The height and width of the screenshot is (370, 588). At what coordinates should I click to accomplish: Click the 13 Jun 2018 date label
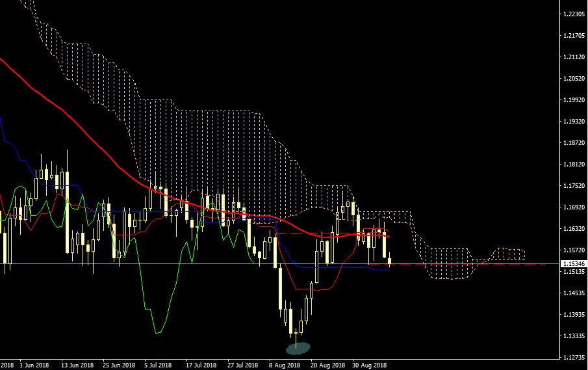pyautogui.click(x=77, y=365)
